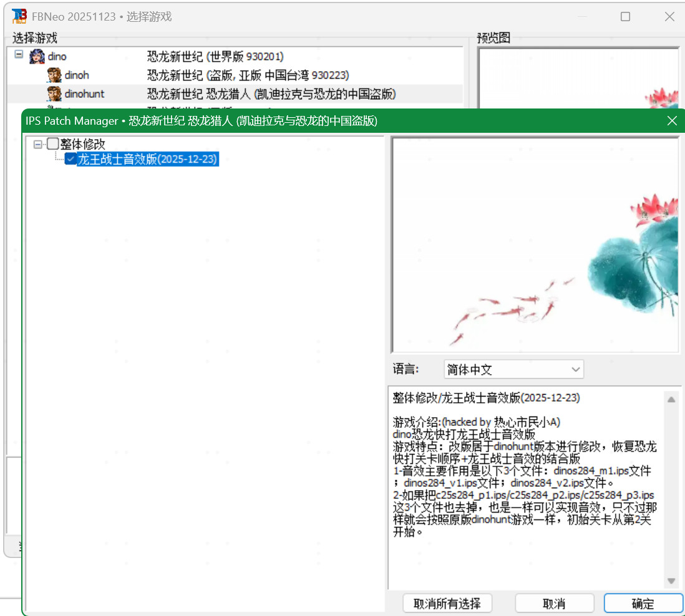This screenshot has width=685, height=616.
Task: Collapse the 整体修改 patch group
Action: 39,144
